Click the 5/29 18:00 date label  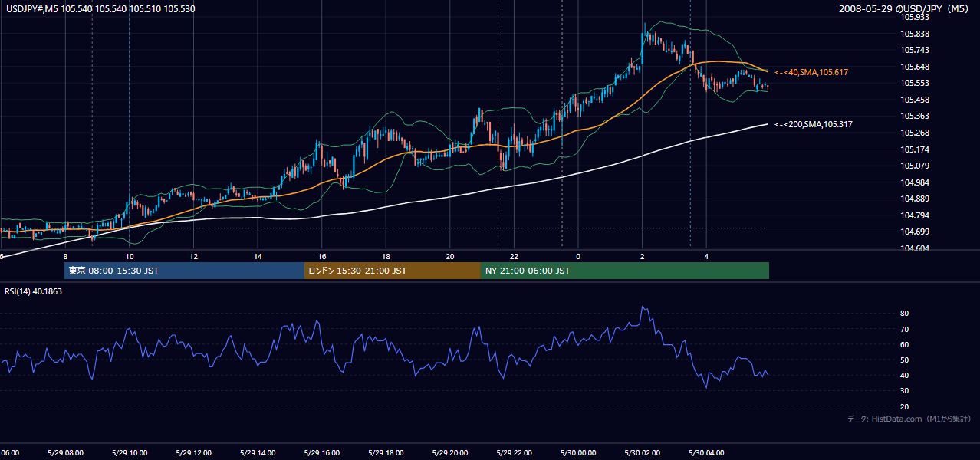386,453
